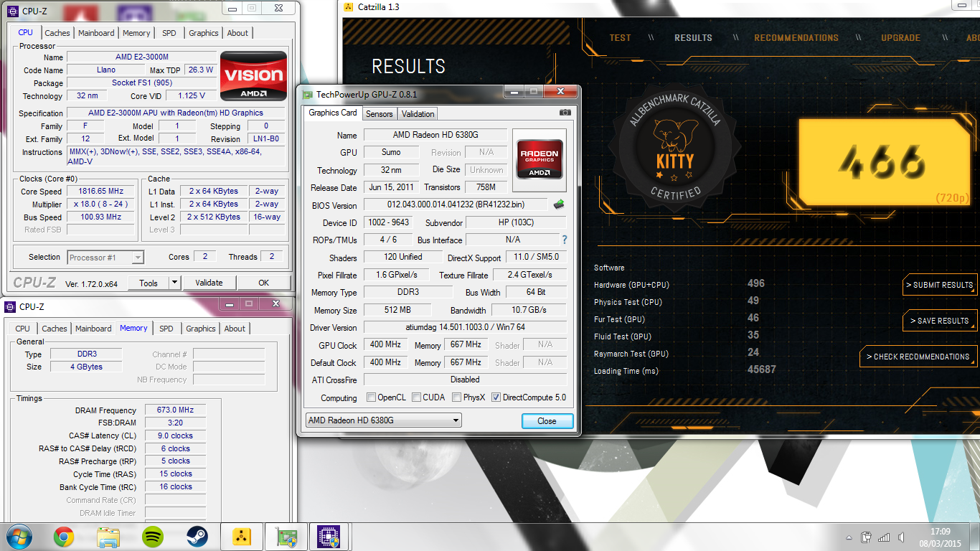This screenshot has height=551, width=980.
Task: Click the power plug battery tray icon
Action: tap(867, 537)
